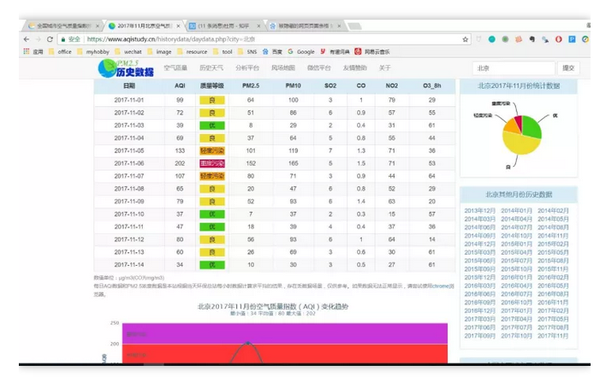Open the 2013年12月 history link

pyautogui.click(x=479, y=211)
